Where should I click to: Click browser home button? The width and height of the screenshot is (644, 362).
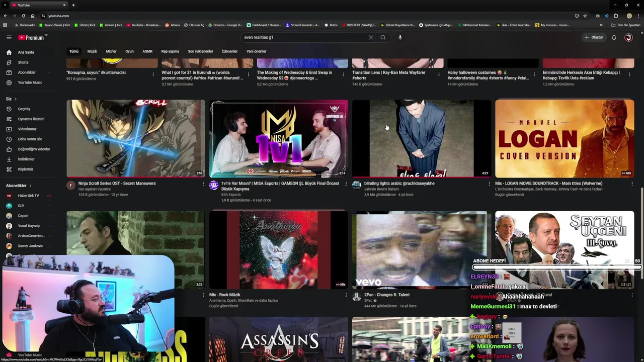coord(33,16)
